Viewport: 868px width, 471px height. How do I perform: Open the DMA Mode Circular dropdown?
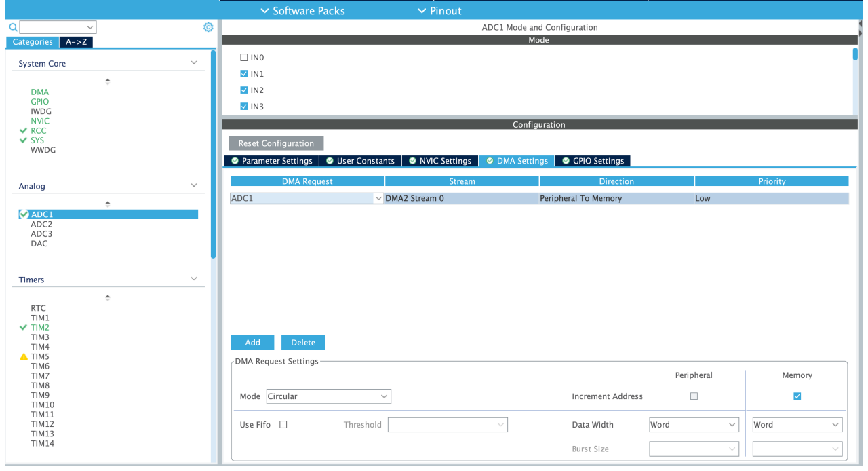point(328,396)
